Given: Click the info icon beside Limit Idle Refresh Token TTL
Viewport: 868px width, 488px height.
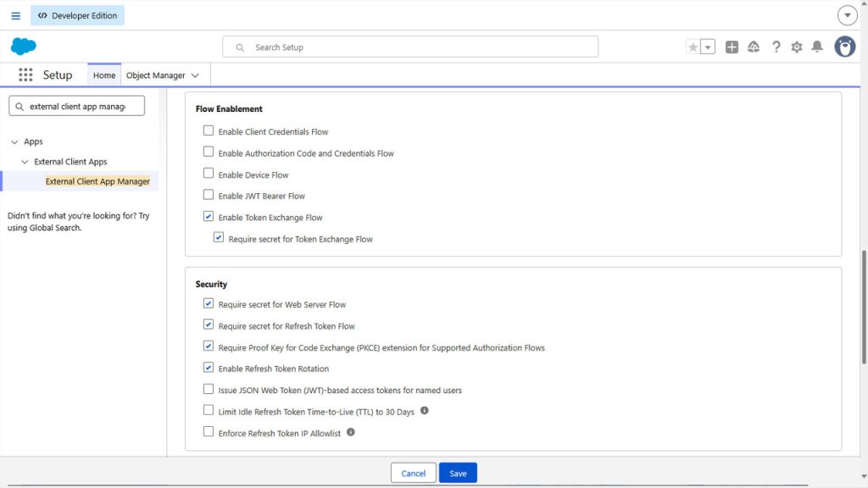Looking at the screenshot, I should point(424,411).
